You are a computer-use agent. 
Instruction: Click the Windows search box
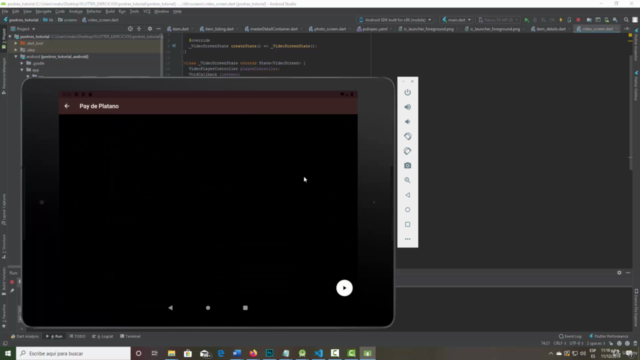point(73,353)
